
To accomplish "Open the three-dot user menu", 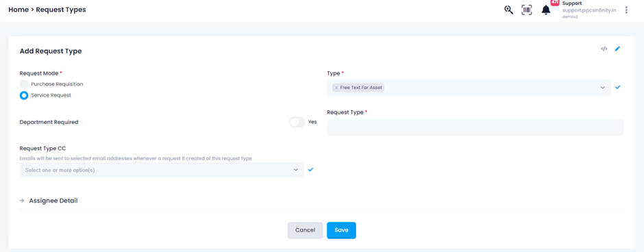I will (x=626, y=10).
